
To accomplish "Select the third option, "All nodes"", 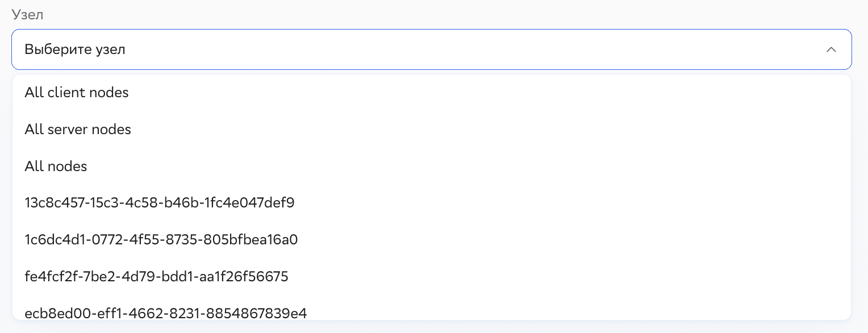I will [x=55, y=166].
